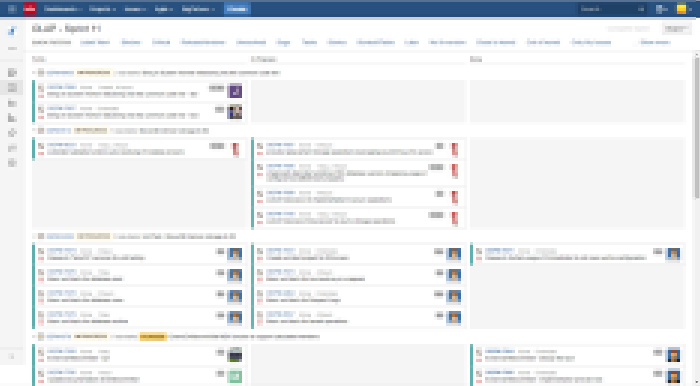Focus the search field in the header
The image size is (700, 386).
[612, 9]
